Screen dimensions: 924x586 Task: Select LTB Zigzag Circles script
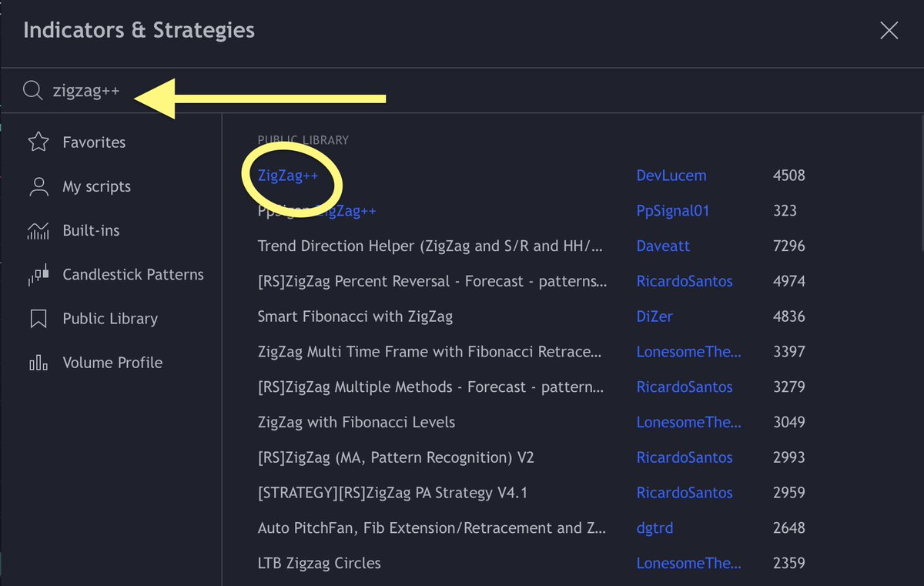click(x=320, y=564)
